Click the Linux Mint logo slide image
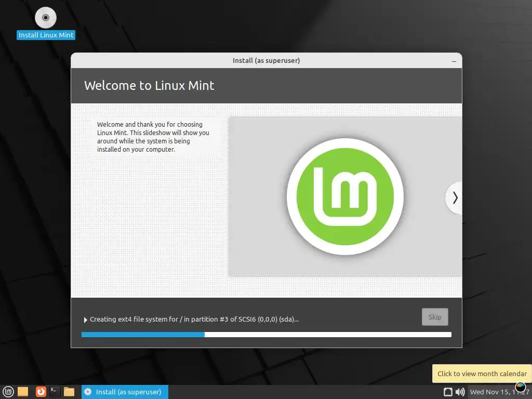532x399 pixels. [x=345, y=196]
